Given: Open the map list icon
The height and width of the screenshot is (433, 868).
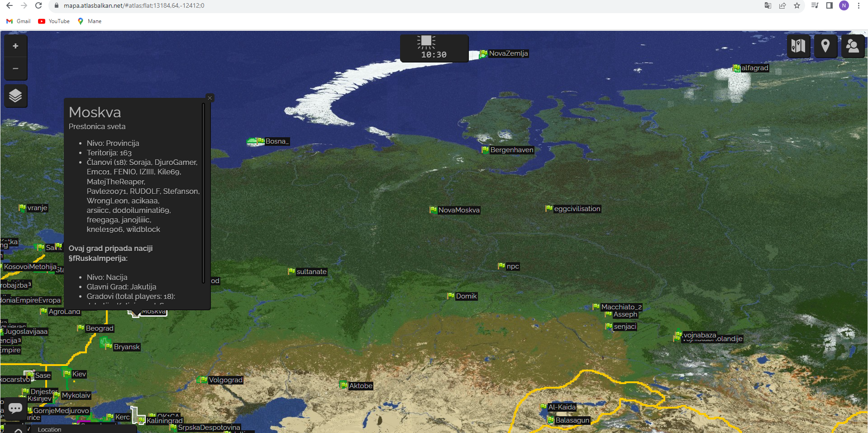Looking at the screenshot, I should [798, 46].
